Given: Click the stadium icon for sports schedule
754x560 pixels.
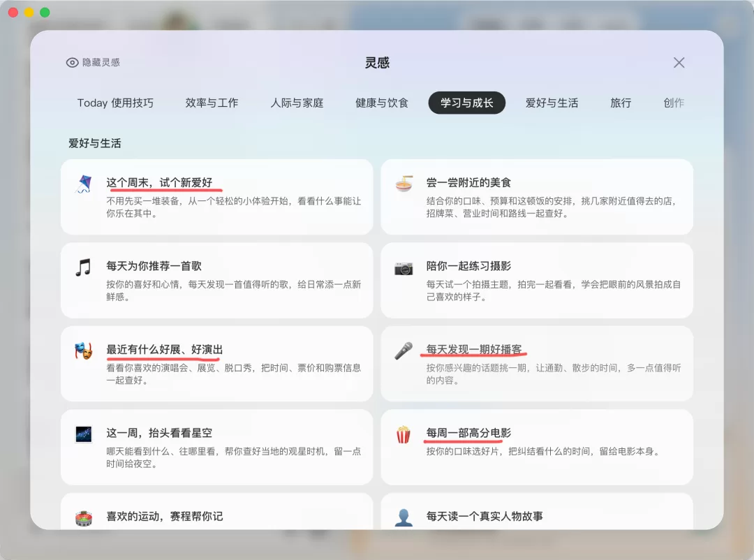Looking at the screenshot, I should pos(84,518).
